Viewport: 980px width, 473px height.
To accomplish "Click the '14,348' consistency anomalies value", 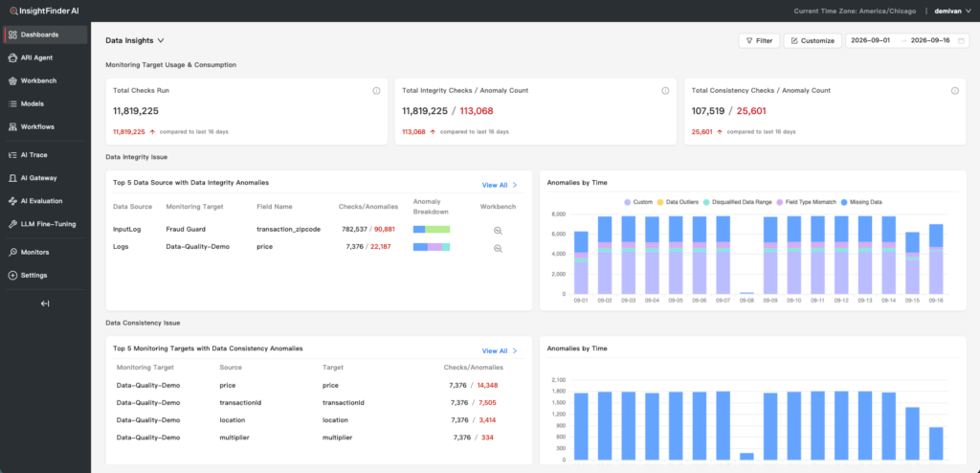I will click(487, 385).
